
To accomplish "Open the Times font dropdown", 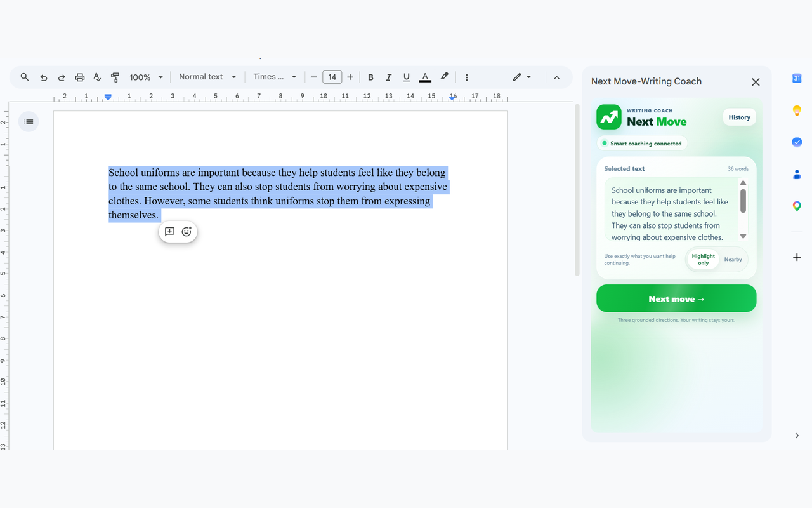I will (275, 77).
